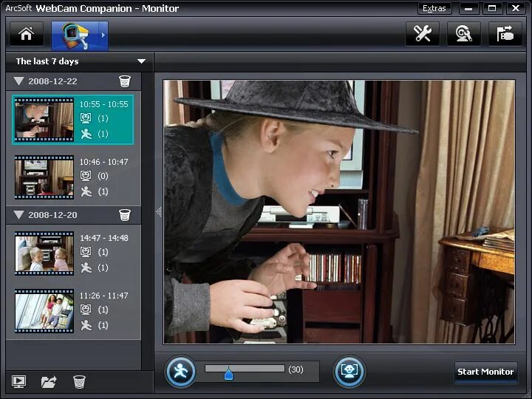Click motion detection icon for 10:55 recording
Viewport: 532px width, 399px height.
point(86,134)
